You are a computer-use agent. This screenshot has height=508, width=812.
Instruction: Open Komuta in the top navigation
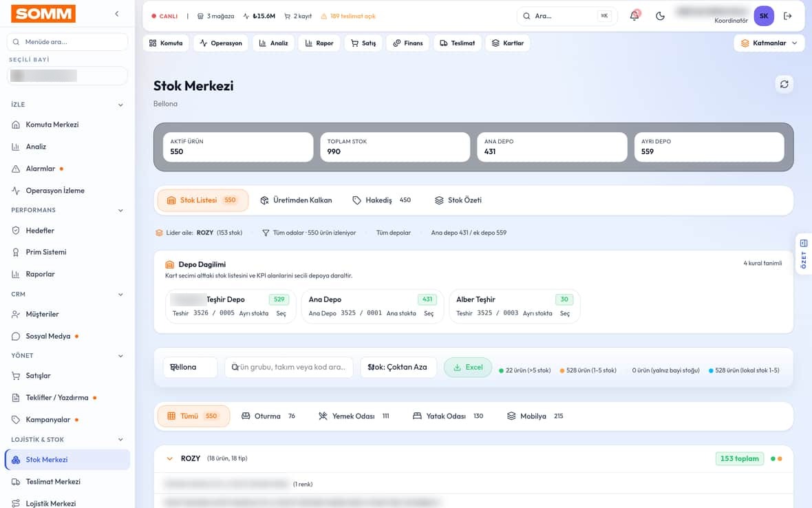pos(166,43)
